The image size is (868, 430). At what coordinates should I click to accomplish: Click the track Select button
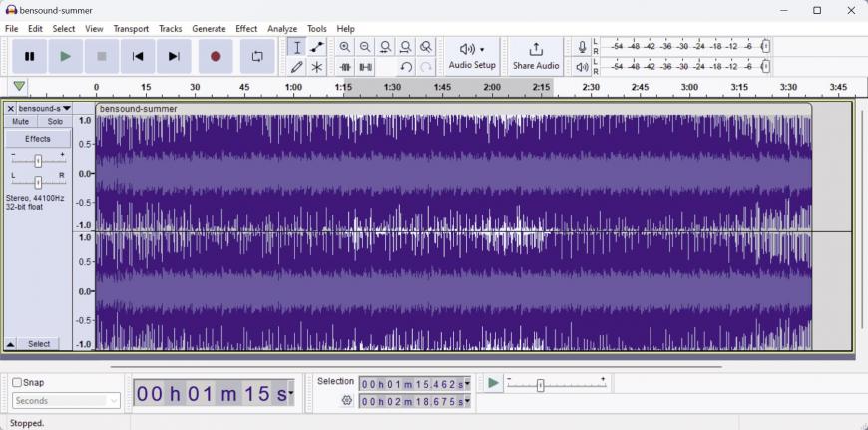(39, 344)
